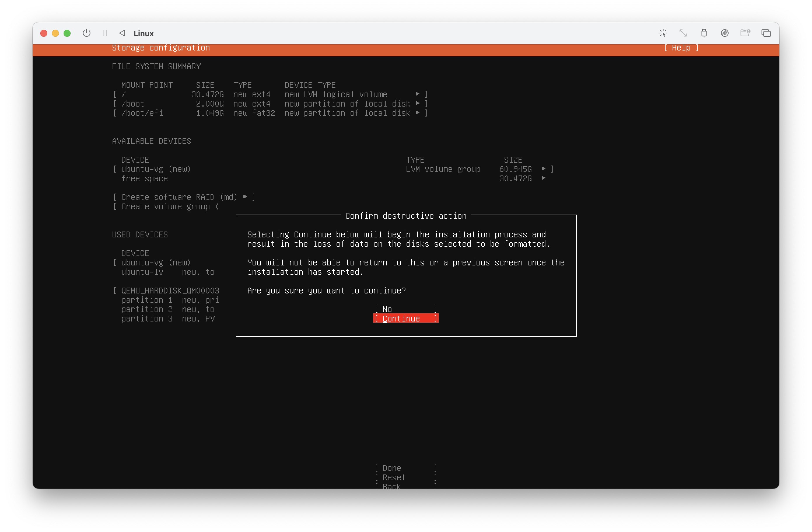The width and height of the screenshot is (812, 532).
Task: Expand ubuntu-vg volume group arrow
Action: point(543,169)
